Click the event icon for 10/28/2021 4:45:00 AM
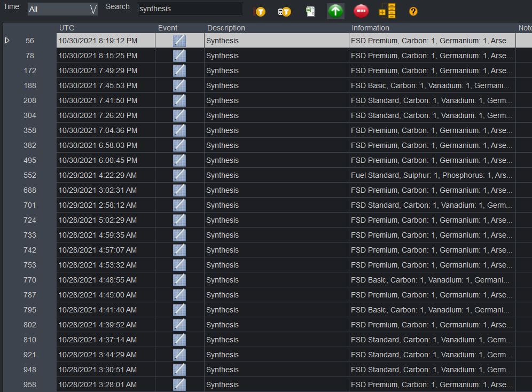Image resolution: width=532 pixels, height=392 pixels. pyautogui.click(x=179, y=295)
